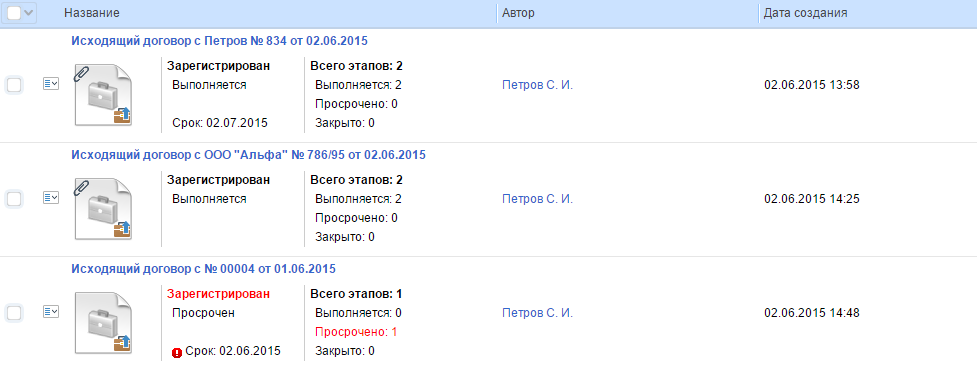Tick checkbox for contract with Петров № 834
This screenshot has width=977, height=367.
[x=14, y=85]
